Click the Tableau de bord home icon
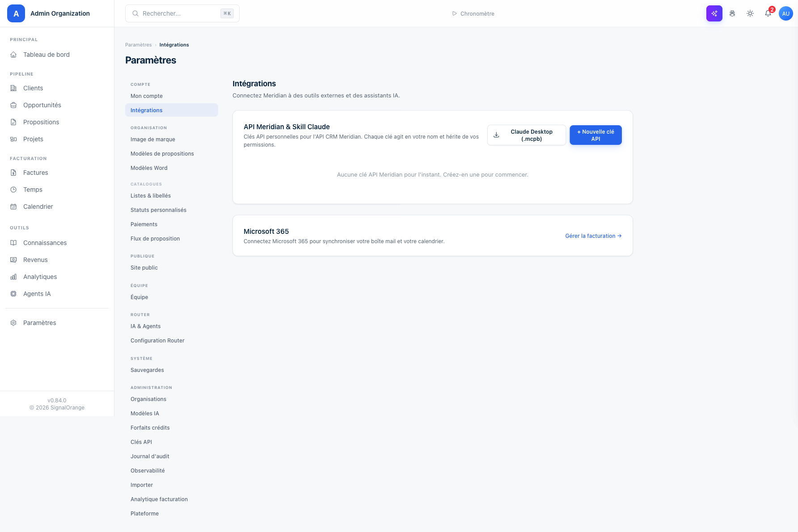 tap(13, 55)
